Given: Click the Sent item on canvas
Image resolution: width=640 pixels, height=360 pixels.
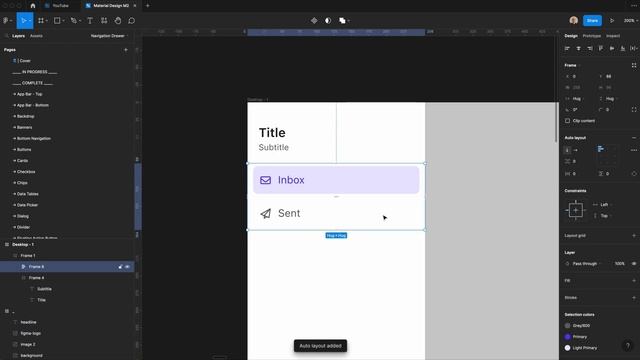Looking at the screenshot, I should 336,213.
